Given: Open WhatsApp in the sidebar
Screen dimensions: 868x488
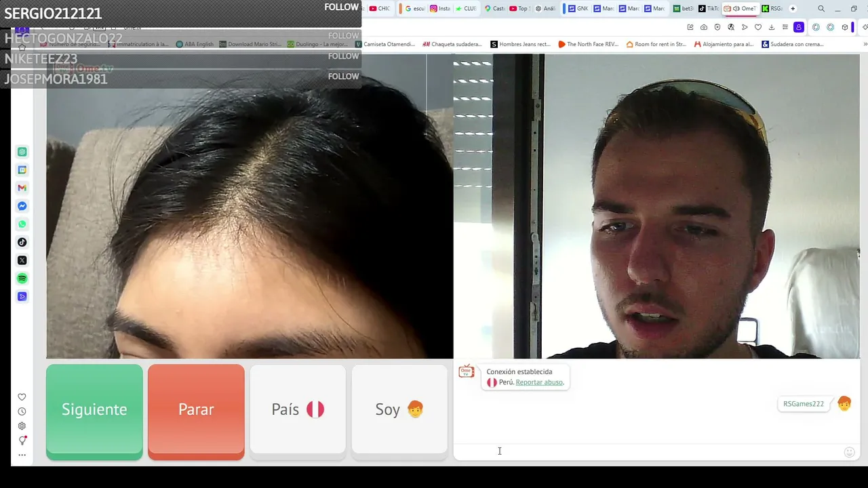Looking at the screenshot, I should pyautogui.click(x=22, y=224).
